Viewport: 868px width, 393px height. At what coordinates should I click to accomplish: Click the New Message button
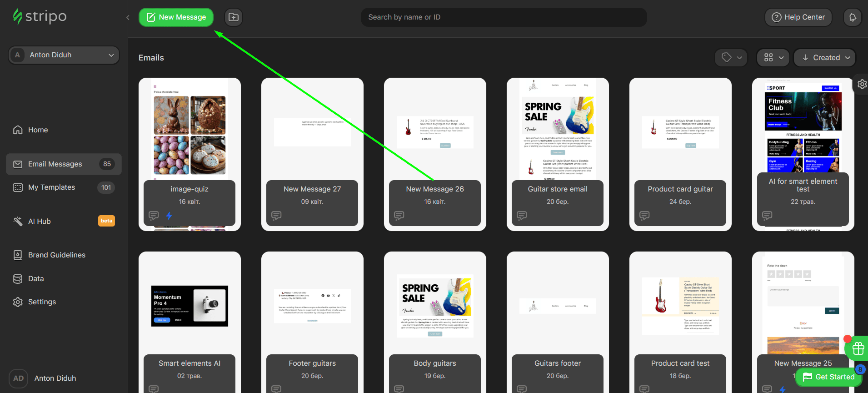176,17
